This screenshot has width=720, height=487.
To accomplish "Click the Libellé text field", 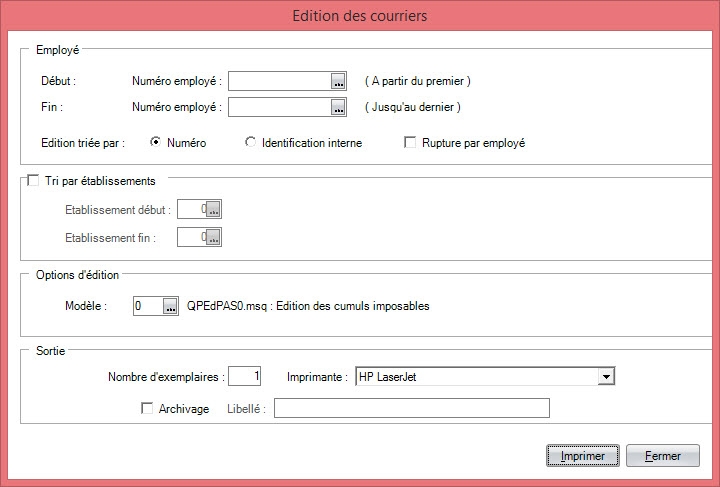I will pos(412,408).
